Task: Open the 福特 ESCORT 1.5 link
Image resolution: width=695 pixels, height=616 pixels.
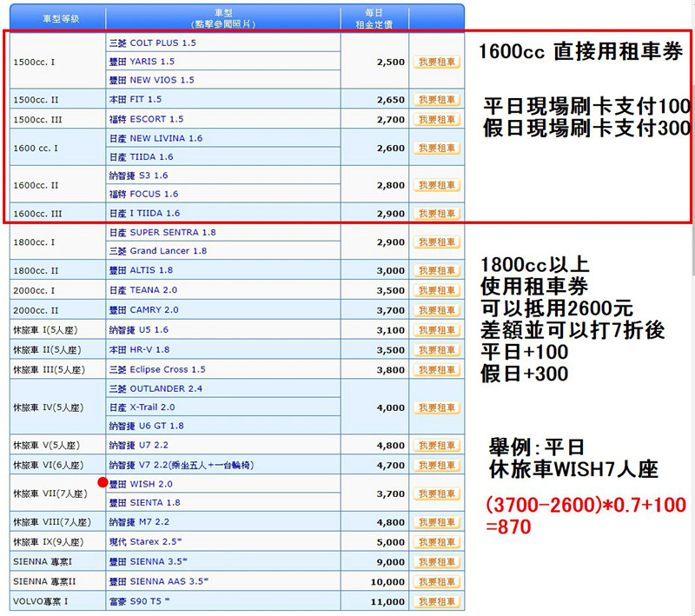Action: (146, 119)
